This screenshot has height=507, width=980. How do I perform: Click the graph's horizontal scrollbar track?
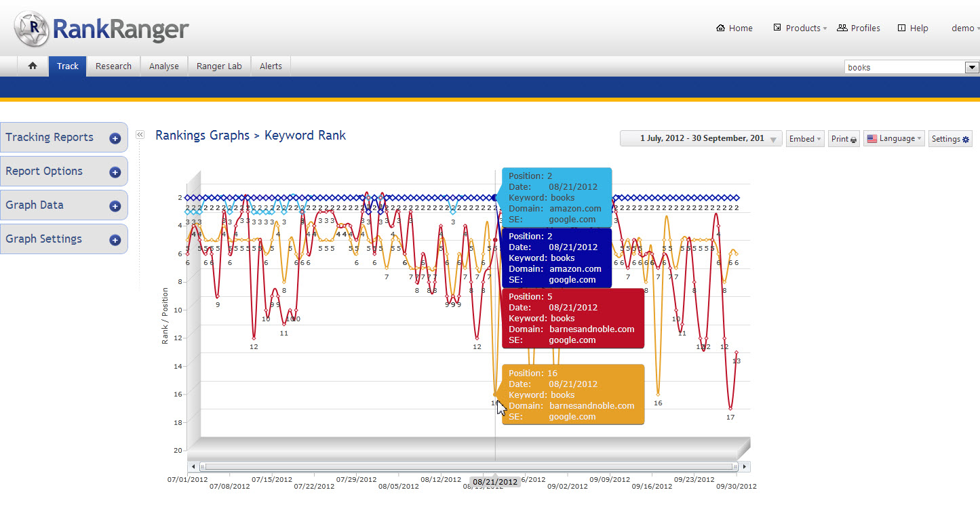tap(468, 466)
